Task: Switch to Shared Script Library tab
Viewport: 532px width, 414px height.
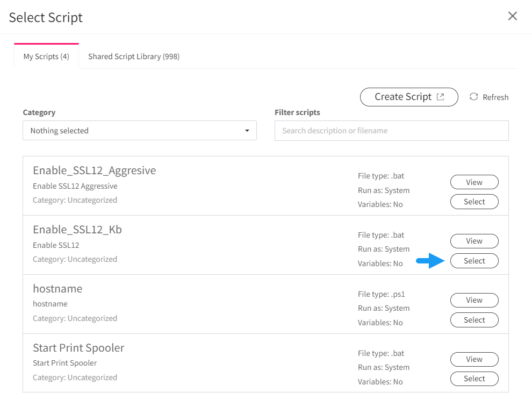Action: pyautogui.click(x=134, y=56)
